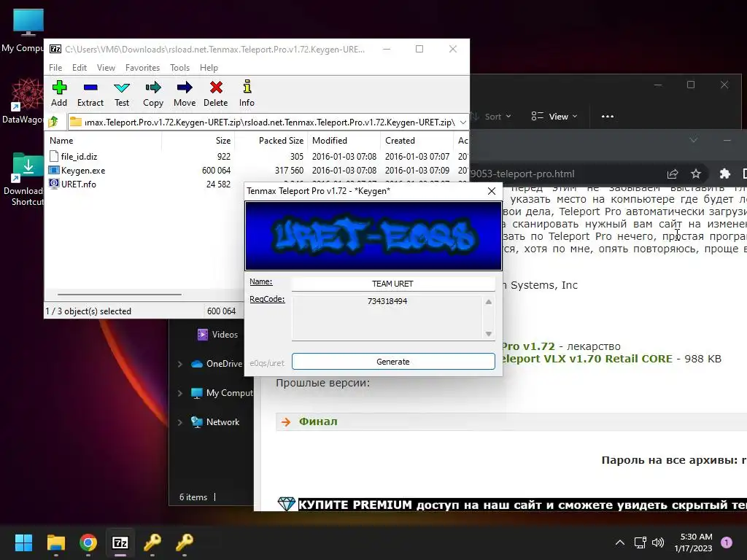This screenshot has width=747, height=560.
Task: Expand the OneDrive tree node
Action: point(180,364)
